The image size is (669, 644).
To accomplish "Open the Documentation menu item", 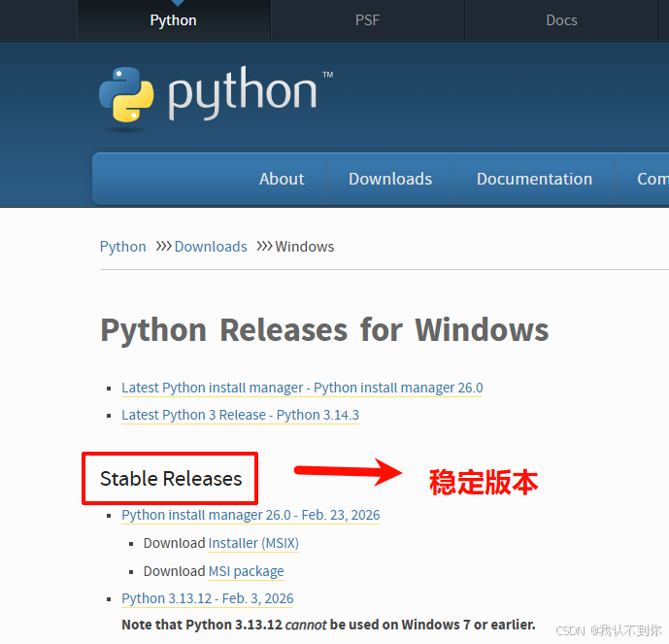I will 534,179.
